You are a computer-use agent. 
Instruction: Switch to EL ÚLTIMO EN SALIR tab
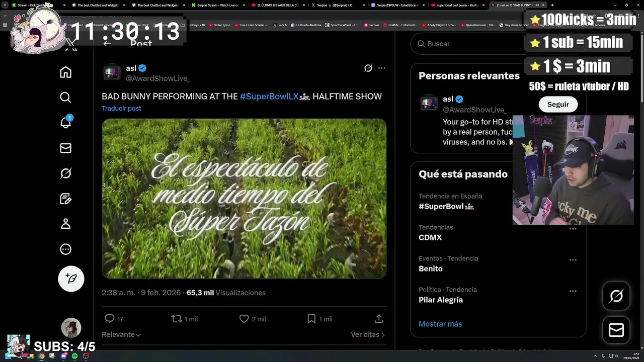click(x=278, y=5)
